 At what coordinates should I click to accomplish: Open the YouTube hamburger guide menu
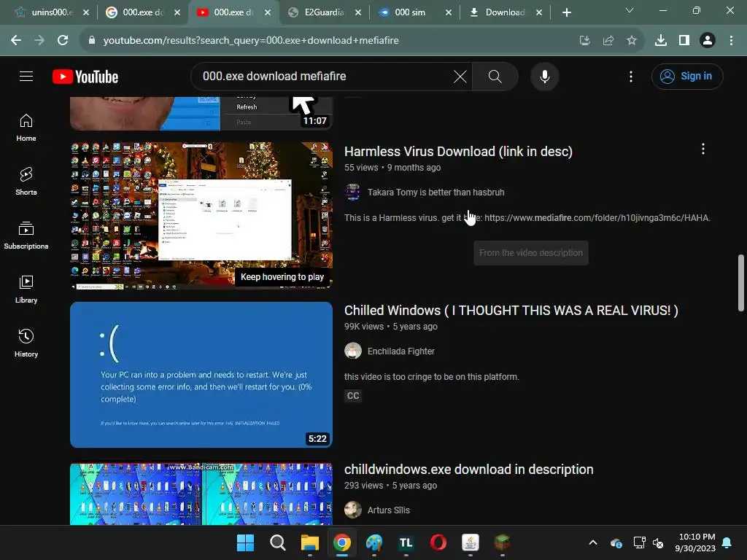click(x=26, y=76)
